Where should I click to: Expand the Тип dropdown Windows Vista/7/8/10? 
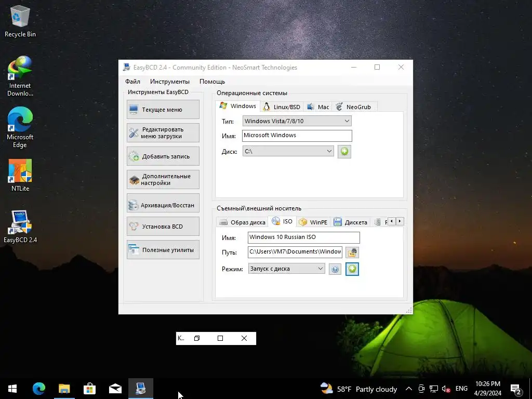[297, 121]
